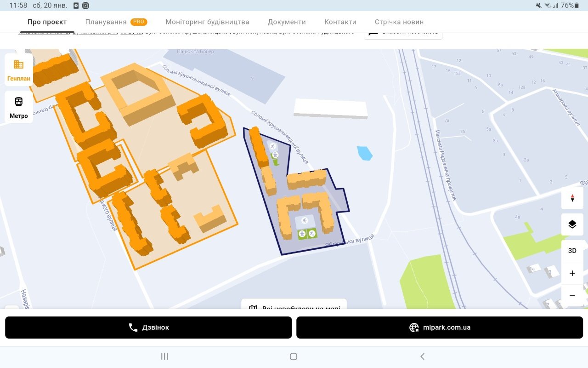Open the map layers selector
This screenshot has width=588, height=368.
pyautogui.click(x=572, y=224)
